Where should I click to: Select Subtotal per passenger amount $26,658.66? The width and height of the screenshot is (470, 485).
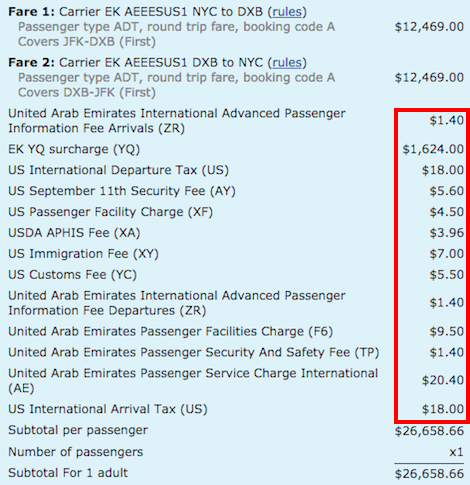(429, 431)
